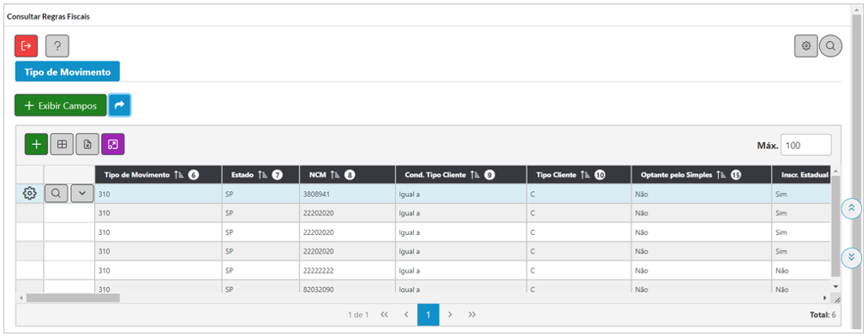Select the Tipo de Movimento tab
This screenshot has width=868, height=336.
tap(68, 72)
